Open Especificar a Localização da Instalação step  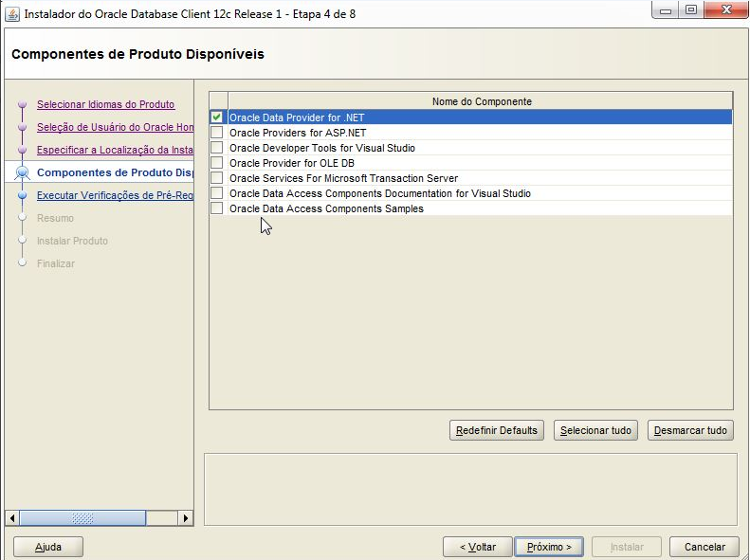tap(116, 150)
